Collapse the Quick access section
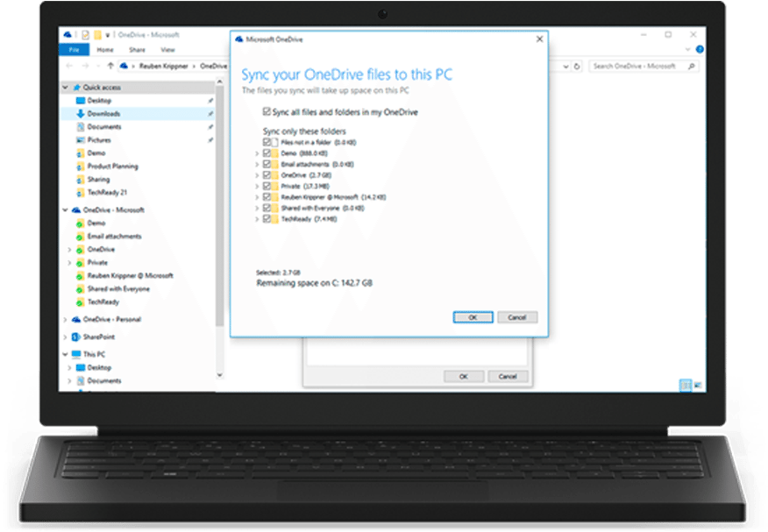Image resolution: width=768 pixels, height=532 pixels. 65,88
